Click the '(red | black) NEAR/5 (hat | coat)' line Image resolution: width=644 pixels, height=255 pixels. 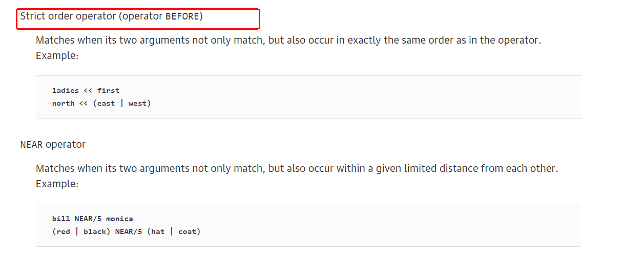coord(126,231)
